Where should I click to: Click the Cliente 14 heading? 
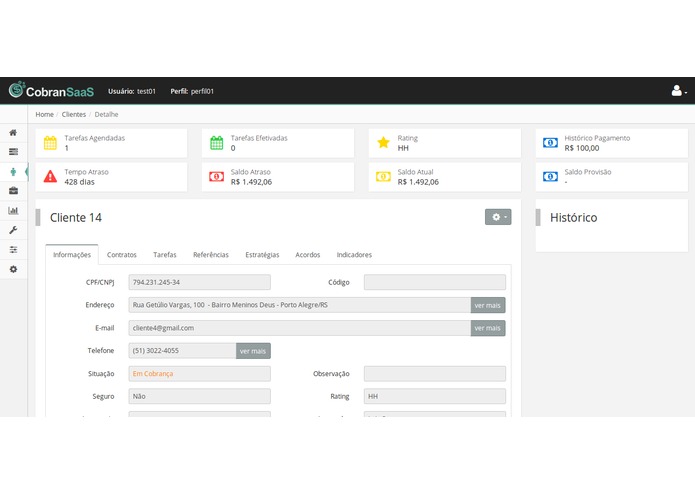(x=76, y=218)
